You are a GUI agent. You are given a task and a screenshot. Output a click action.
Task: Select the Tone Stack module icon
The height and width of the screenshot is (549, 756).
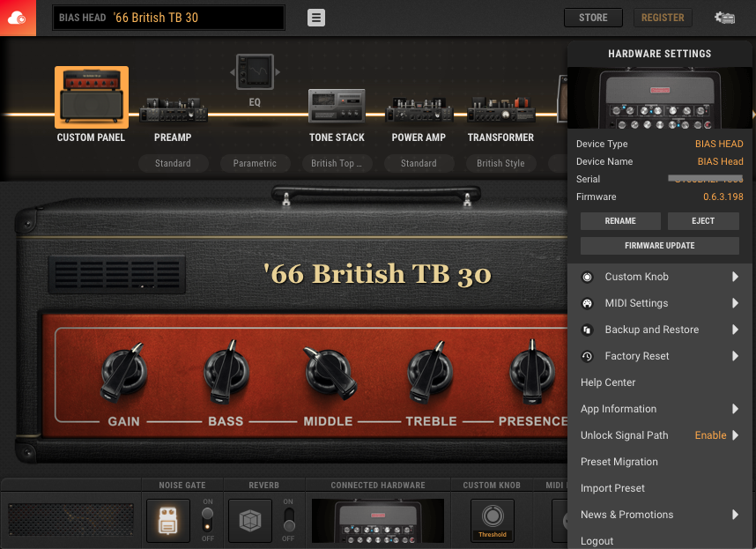coord(337,106)
